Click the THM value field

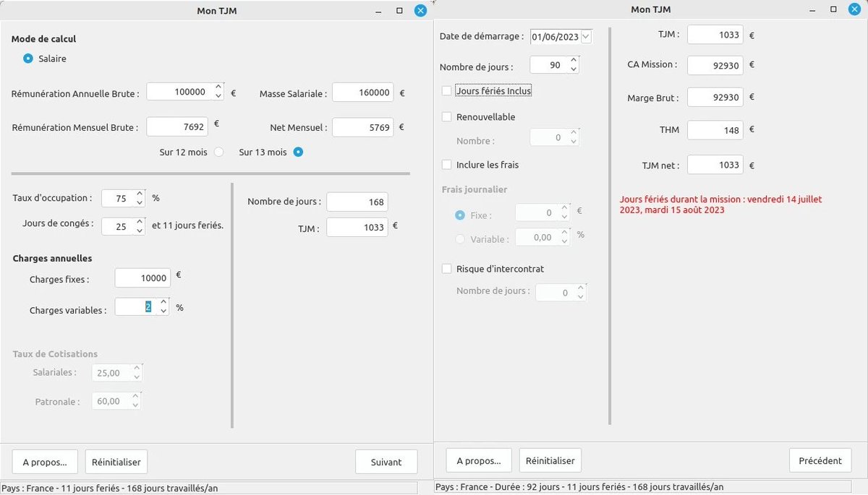715,130
